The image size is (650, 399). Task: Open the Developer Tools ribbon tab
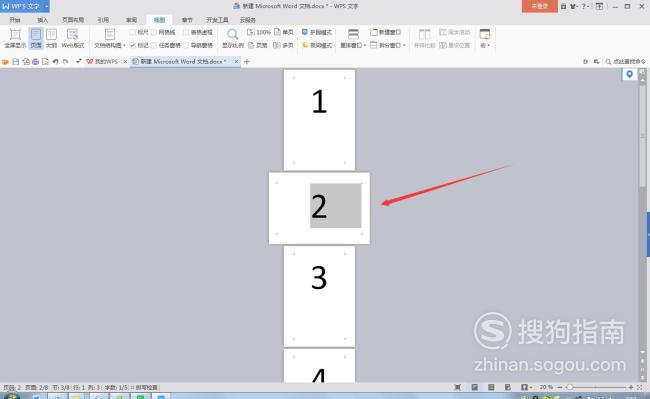[x=217, y=20]
